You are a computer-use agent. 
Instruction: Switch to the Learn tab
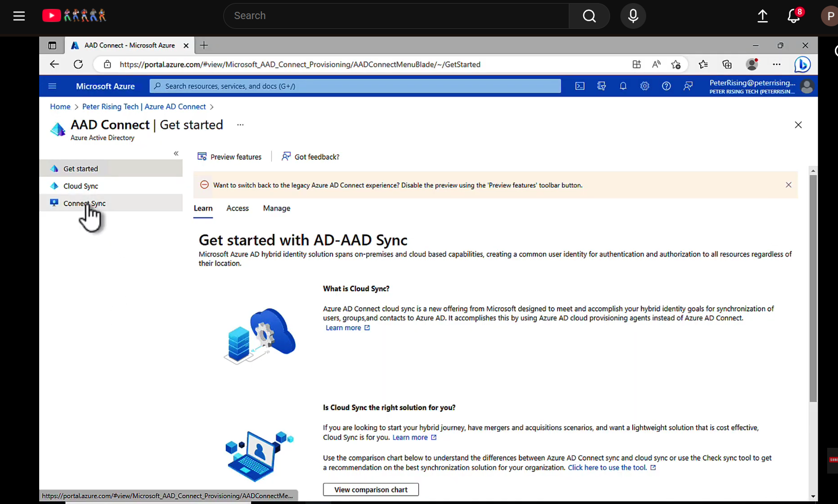(203, 208)
